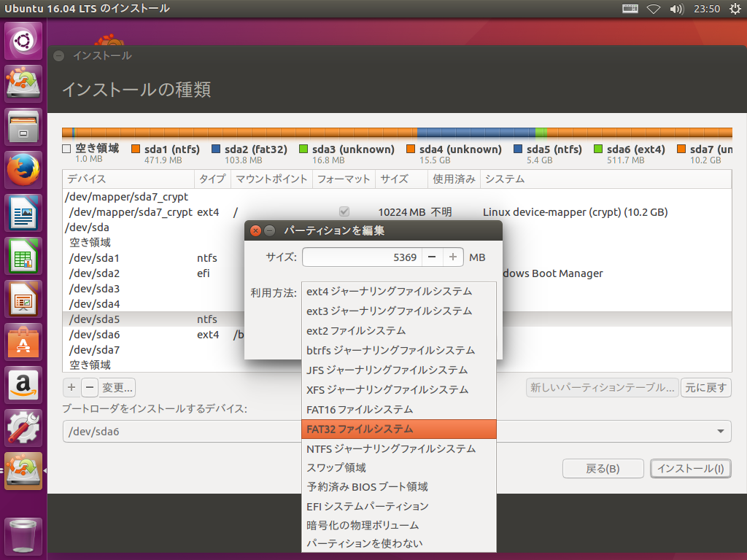Click add partition plus button
The image size is (747, 560).
[71, 388]
